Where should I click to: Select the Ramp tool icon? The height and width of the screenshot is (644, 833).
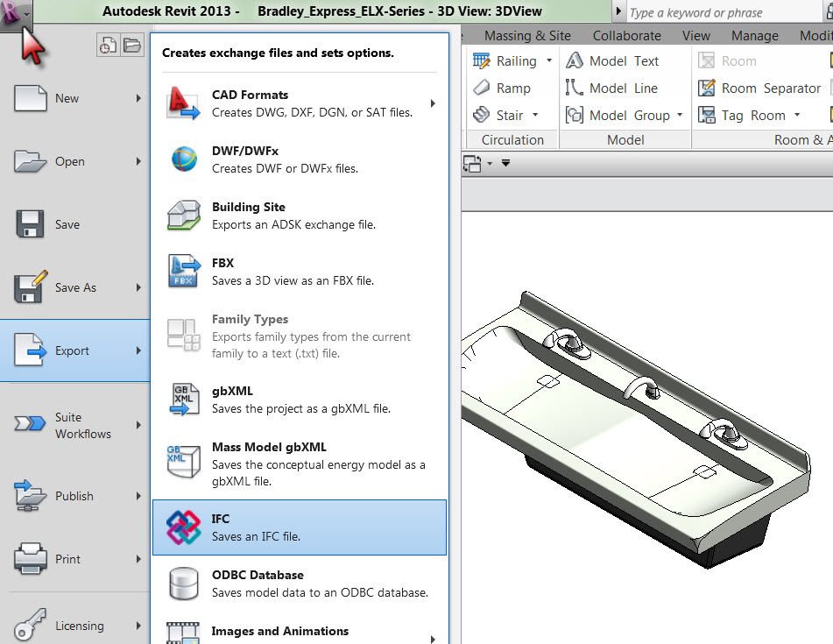tap(481, 88)
